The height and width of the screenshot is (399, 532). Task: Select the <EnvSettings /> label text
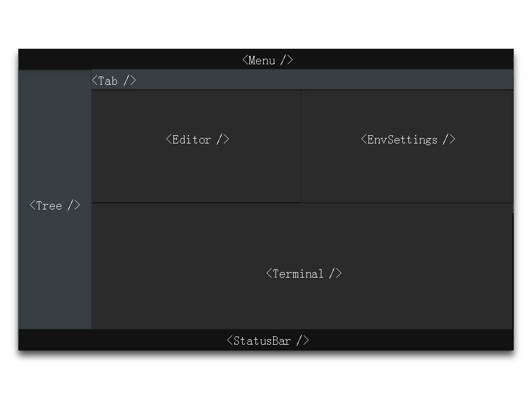(x=408, y=140)
